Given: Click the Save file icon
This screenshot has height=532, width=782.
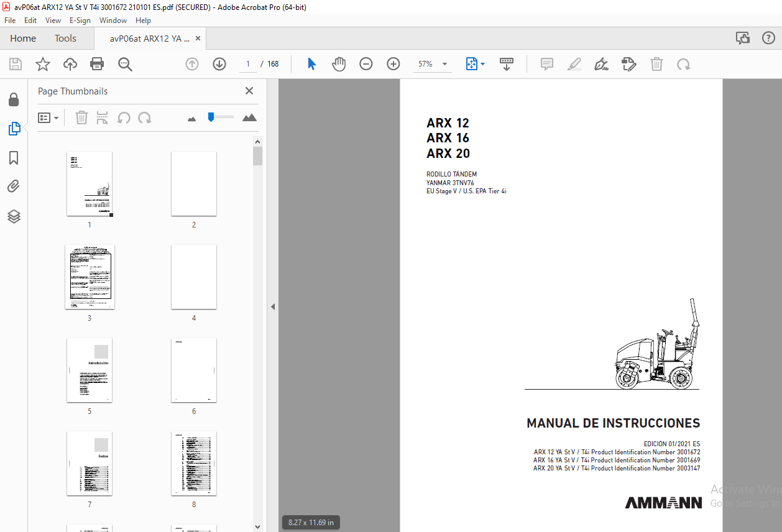Looking at the screenshot, I should [16, 64].
